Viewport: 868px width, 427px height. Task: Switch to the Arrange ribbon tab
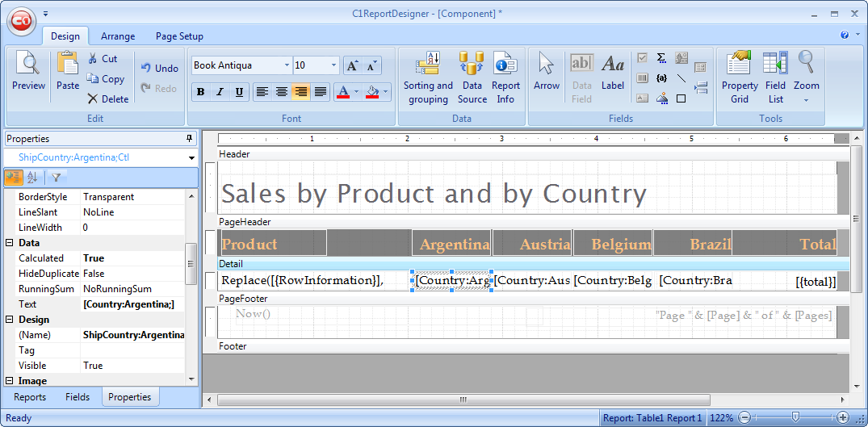118,36
